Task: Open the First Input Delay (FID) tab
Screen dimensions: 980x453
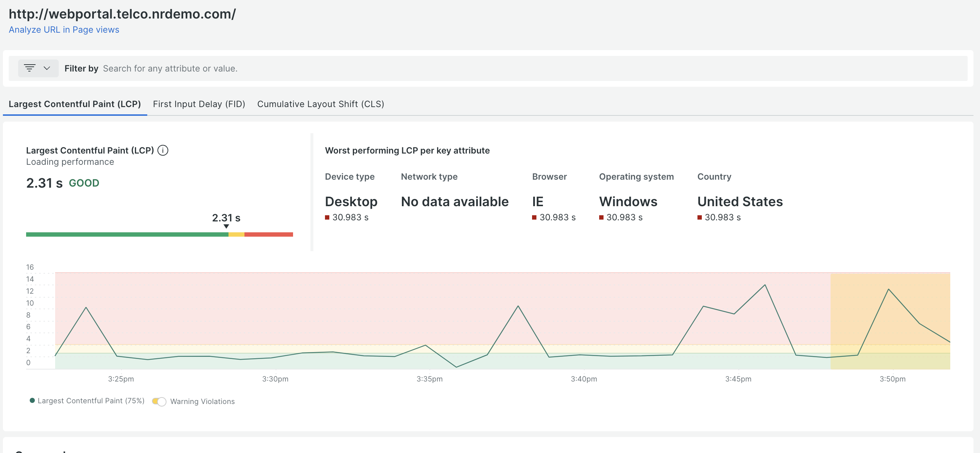Action: pos(199,104)
